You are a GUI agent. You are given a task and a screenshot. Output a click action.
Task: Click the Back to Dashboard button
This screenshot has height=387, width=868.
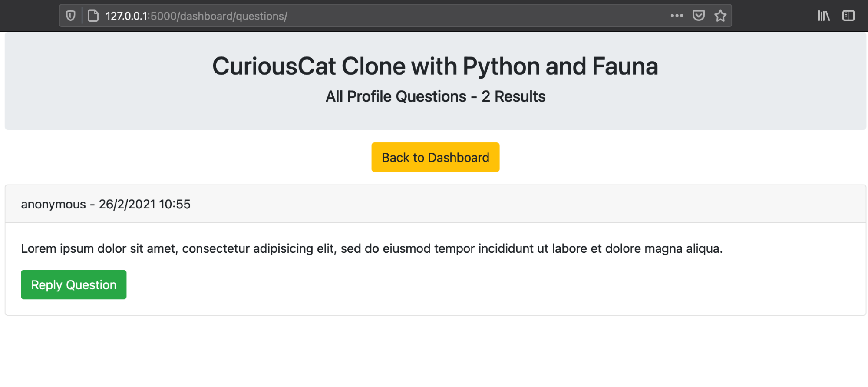tap(435, 157)
